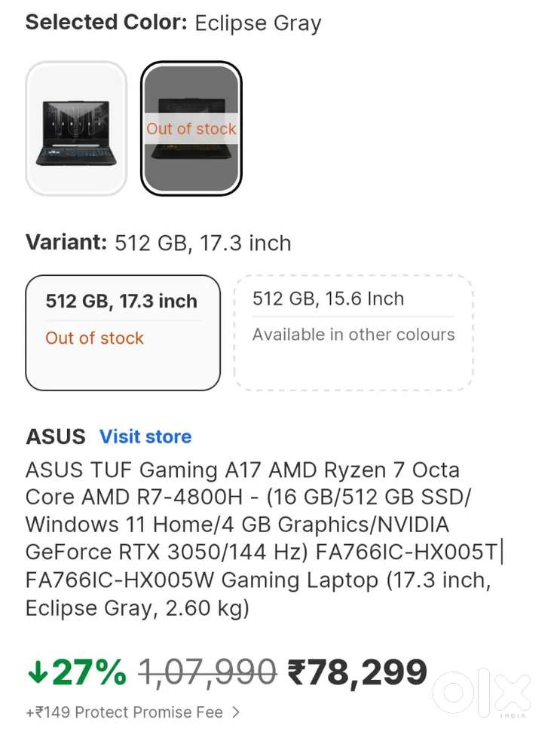Click the green down-arrow discount icon
Screen dimensions: 560x753
[x=37, y=673]
